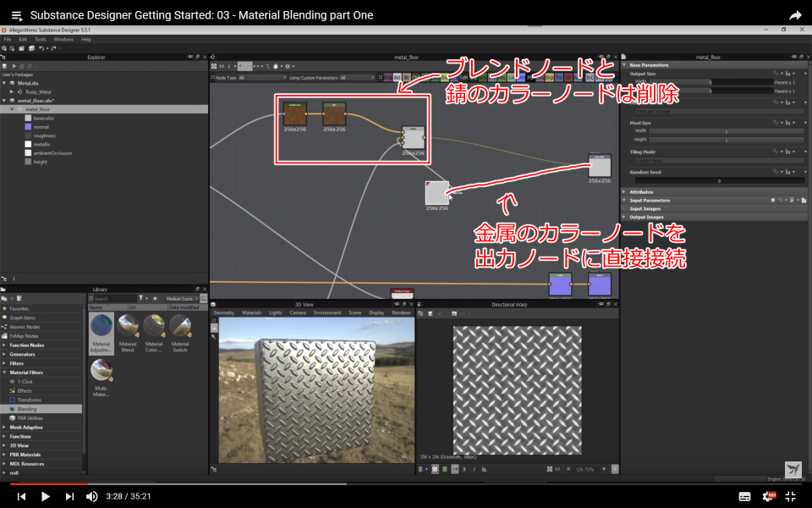812x508 pixels.
Task: Expand the Rusty_Metal graph
Action: (x=12, y=91)
